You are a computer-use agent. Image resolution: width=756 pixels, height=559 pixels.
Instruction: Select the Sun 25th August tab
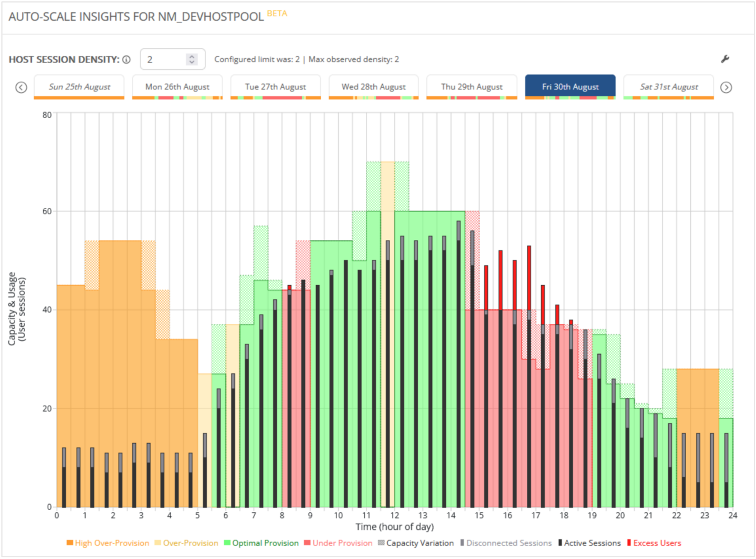click(79, 87)
